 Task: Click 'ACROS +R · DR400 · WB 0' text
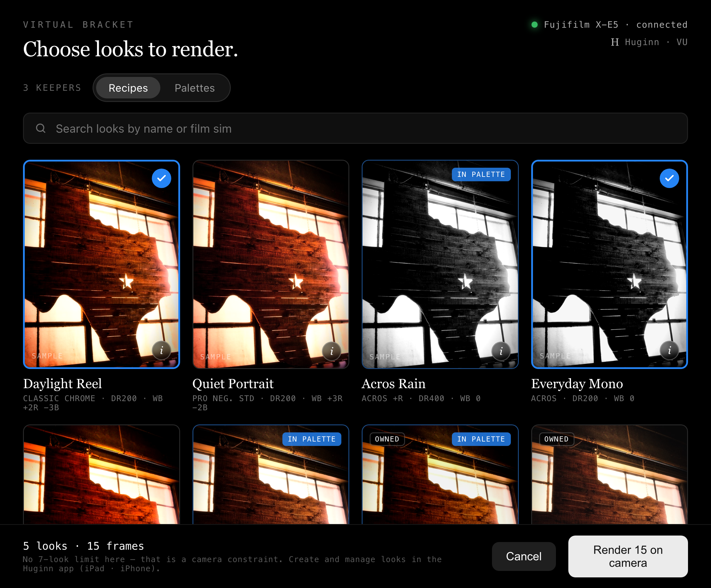421,398
